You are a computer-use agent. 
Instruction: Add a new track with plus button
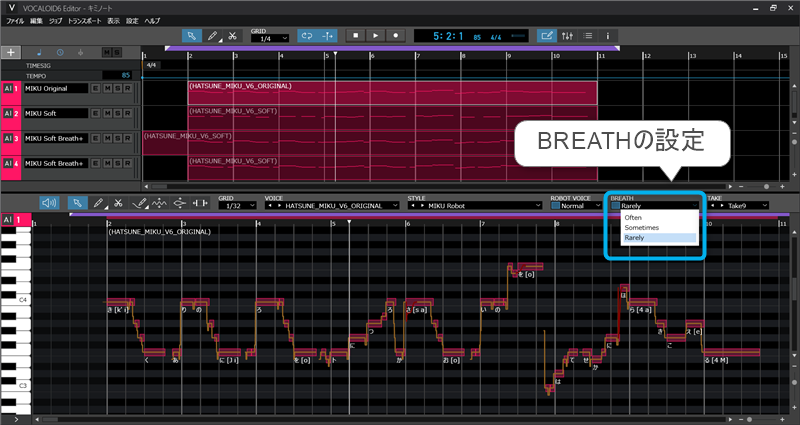pyautogui.click(x=11, y=53)
